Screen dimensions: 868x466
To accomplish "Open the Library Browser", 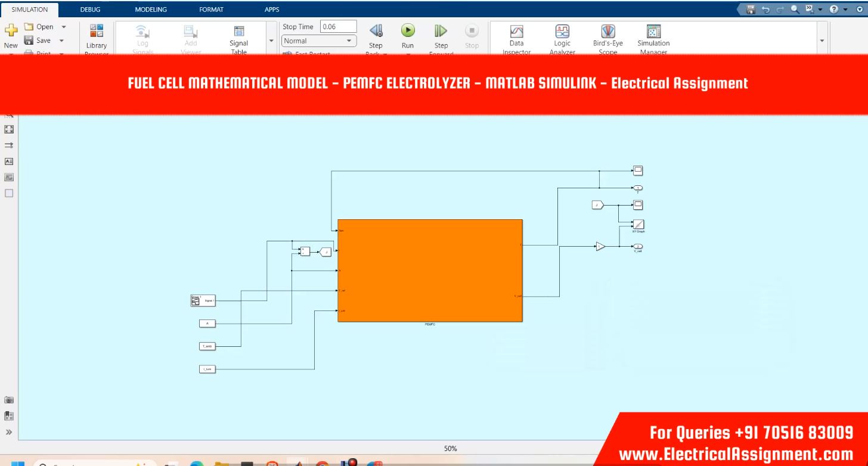I will (97, 32).
